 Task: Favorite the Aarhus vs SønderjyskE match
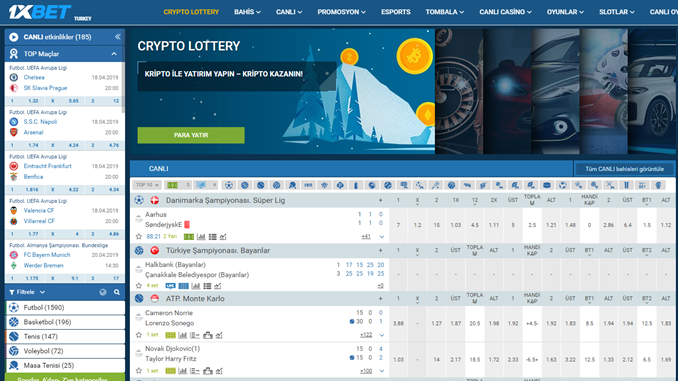tap(139, 237)
